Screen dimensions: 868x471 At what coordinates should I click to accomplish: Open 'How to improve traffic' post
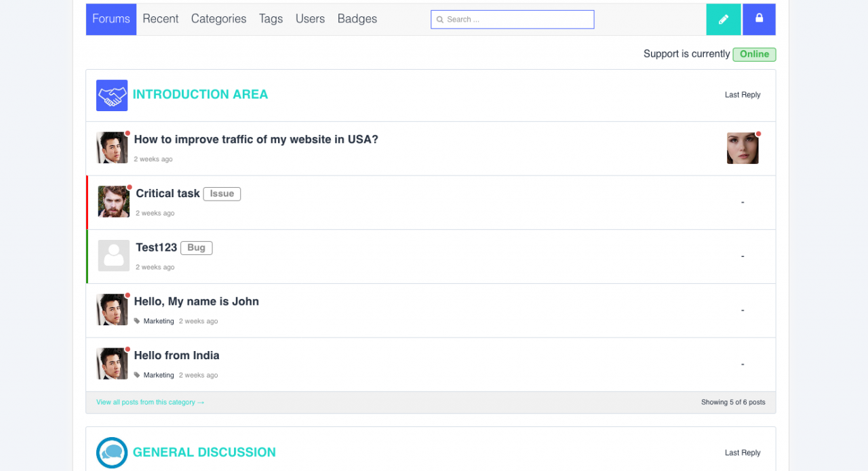(256, 140)
